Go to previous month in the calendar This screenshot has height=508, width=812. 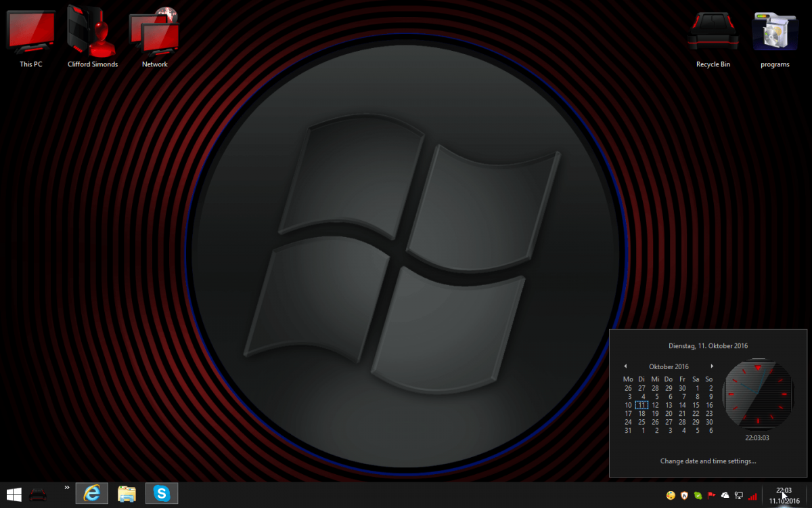pyautogui.click(x=625, y=366)
